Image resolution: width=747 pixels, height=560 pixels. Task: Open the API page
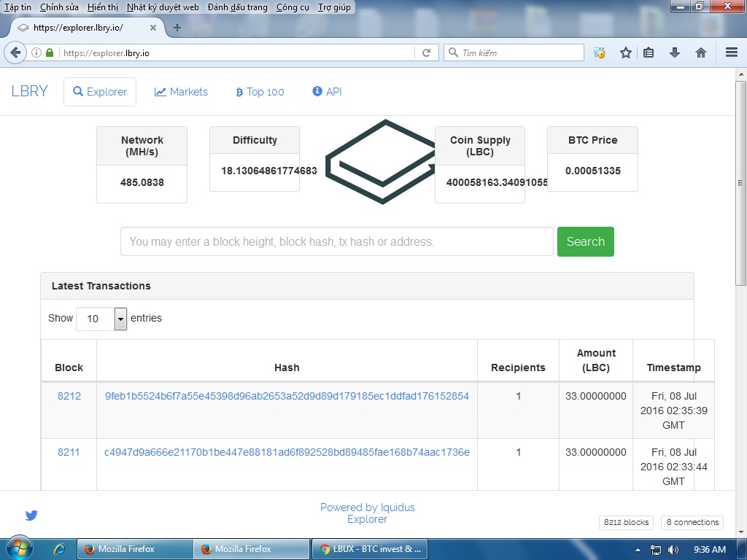tap(327, 91)
